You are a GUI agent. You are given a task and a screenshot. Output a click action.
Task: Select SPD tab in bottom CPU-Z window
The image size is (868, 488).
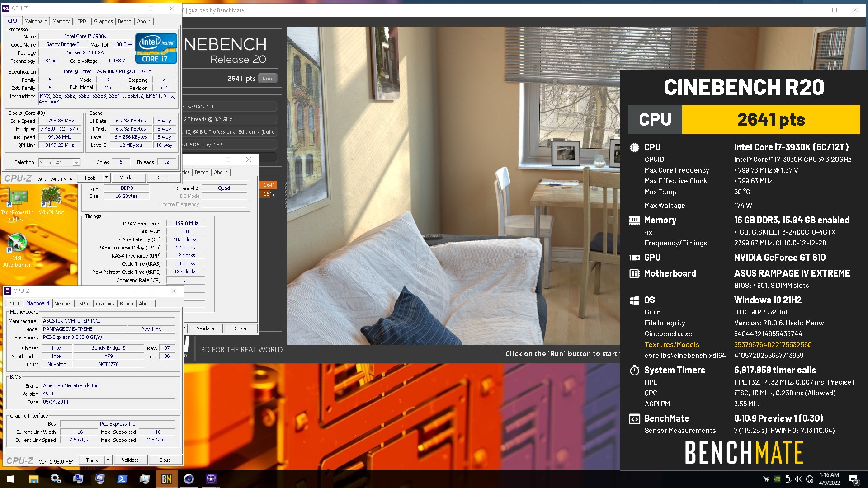click(83, 304)
